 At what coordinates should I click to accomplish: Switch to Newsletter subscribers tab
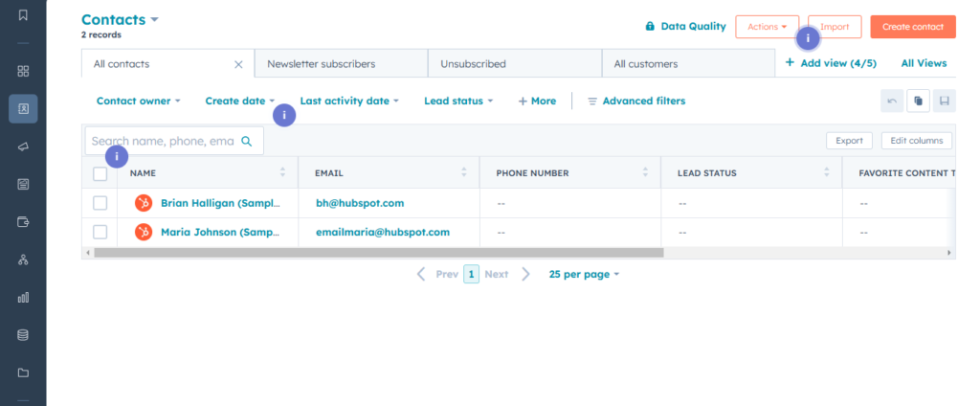tap(342, 64)
